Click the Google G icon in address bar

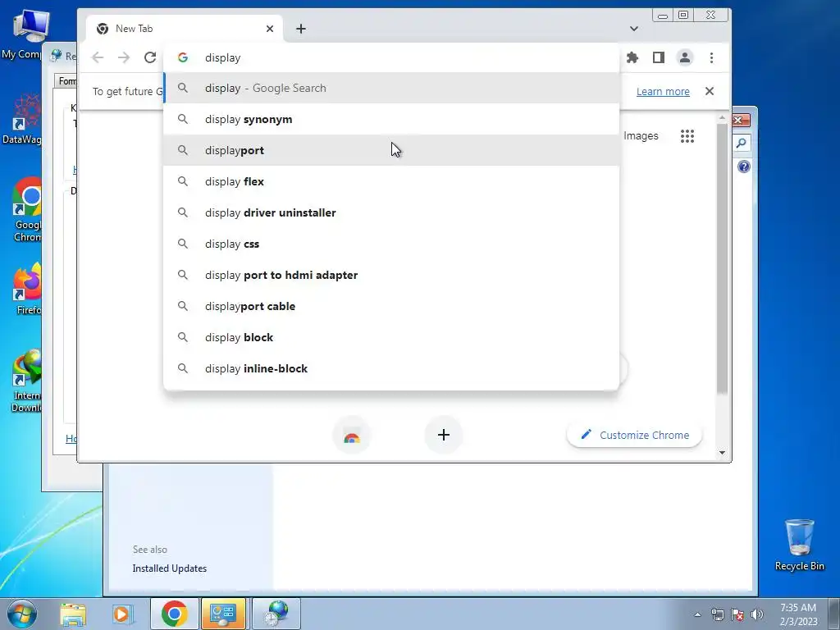pyautogui.click(x=183, y=57)
